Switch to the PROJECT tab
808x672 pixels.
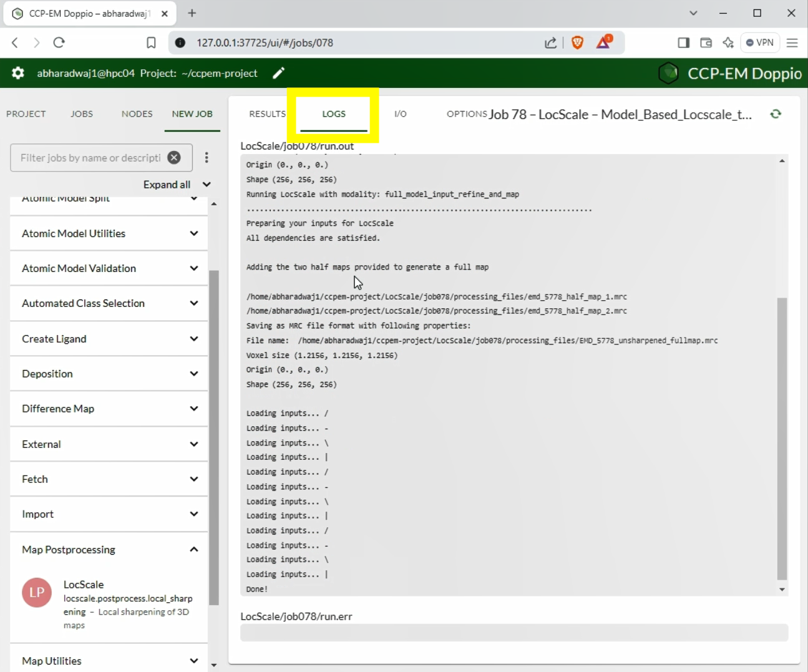point(26,114)
